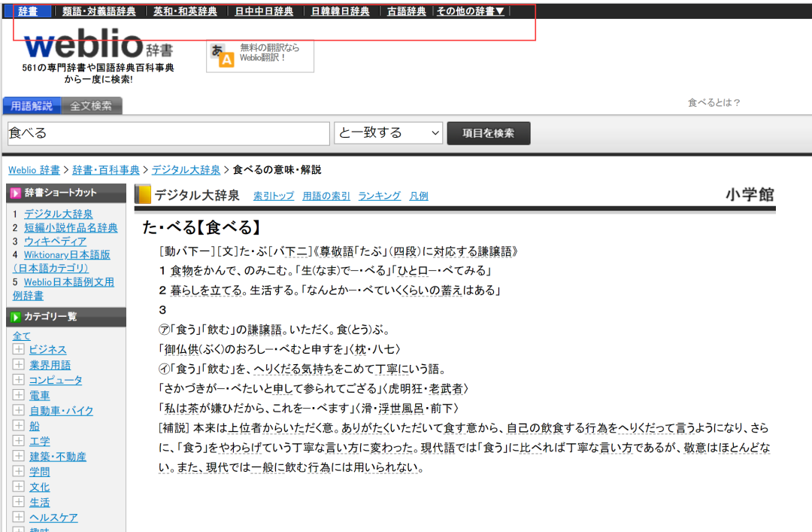The image size is (812, 532).
Task: Open 短編小説作品名辞典 shortcut link
Action: pos(71,228)
